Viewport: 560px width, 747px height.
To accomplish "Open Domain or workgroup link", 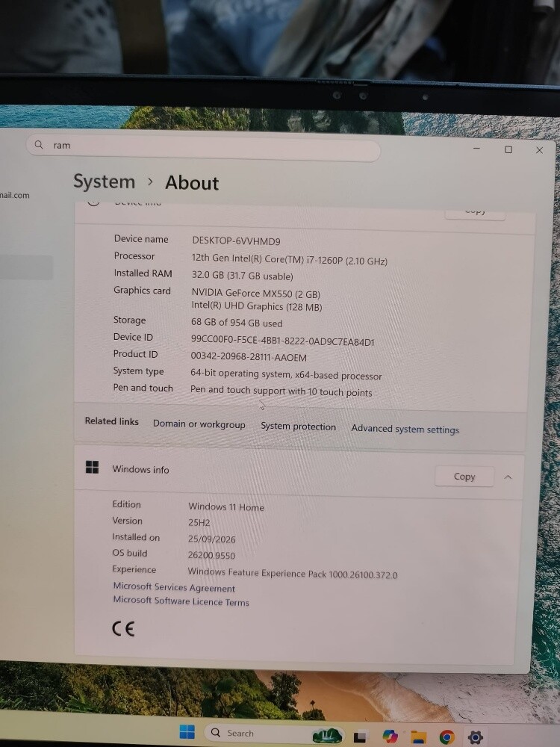I will 199,424.
